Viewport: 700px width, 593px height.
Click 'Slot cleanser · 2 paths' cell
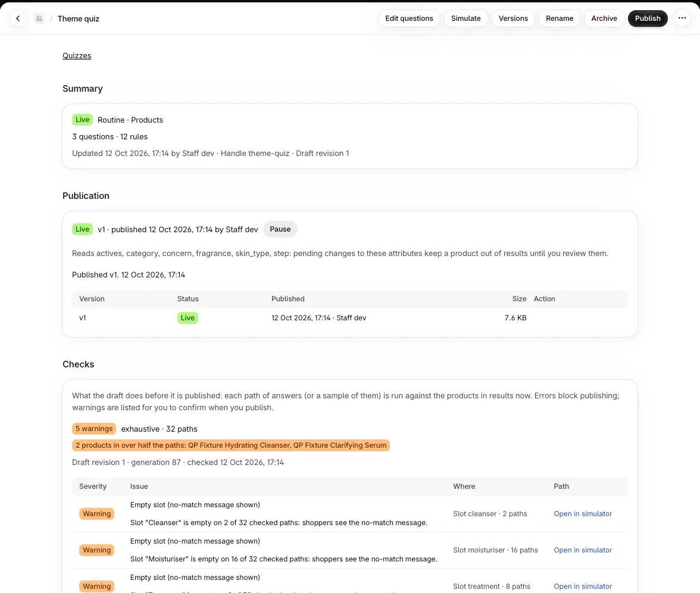490,513
